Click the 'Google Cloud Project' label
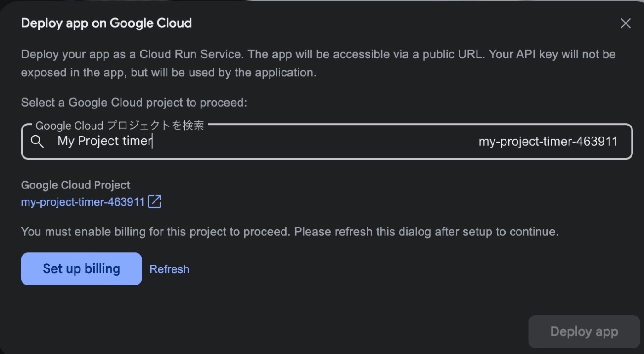 pyautogui.click(x=76, y=185)
